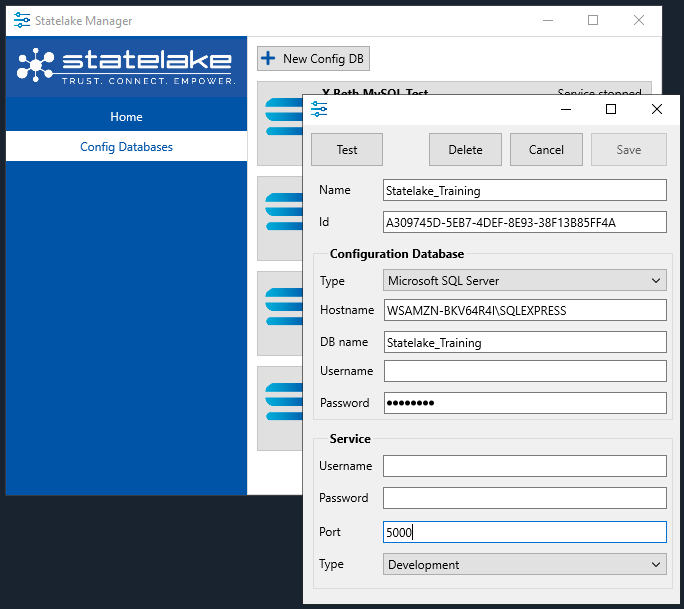Click the Test button
This screenshot has height=609, width=684.
click(347, 150)
